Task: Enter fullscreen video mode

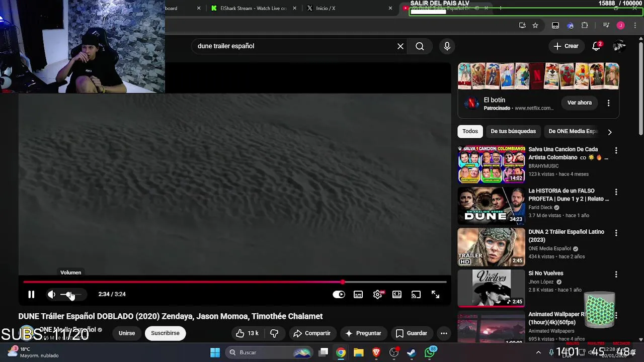Action: click(x=436, y=295)
